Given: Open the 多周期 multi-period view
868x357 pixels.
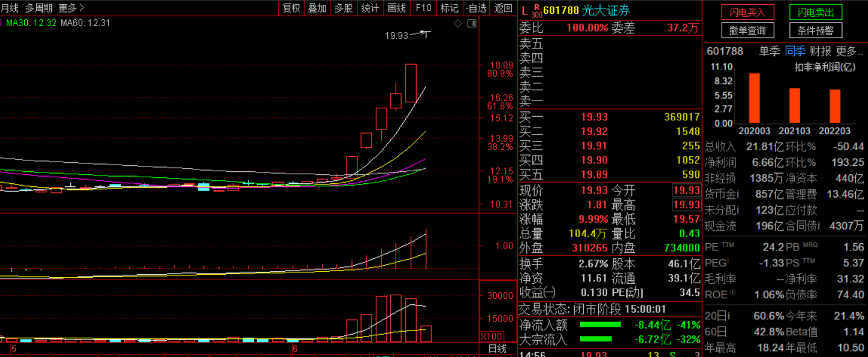Looking at the screenshot, I should pos(39,8).
